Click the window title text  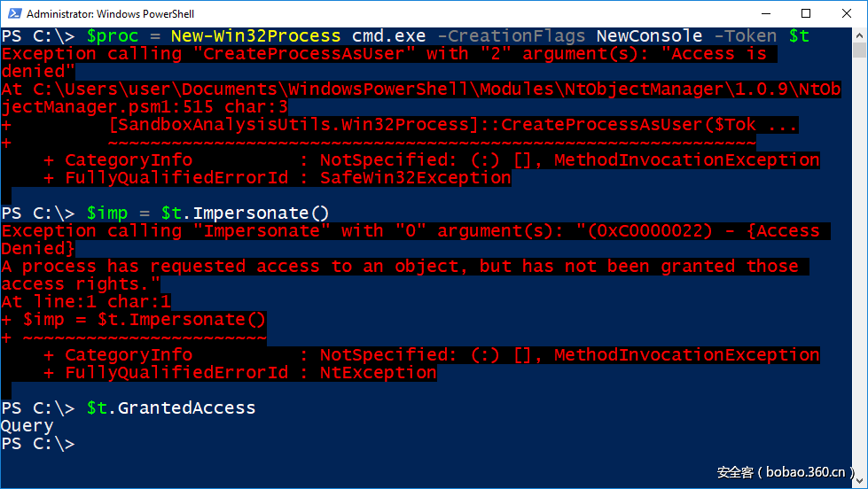110,14
